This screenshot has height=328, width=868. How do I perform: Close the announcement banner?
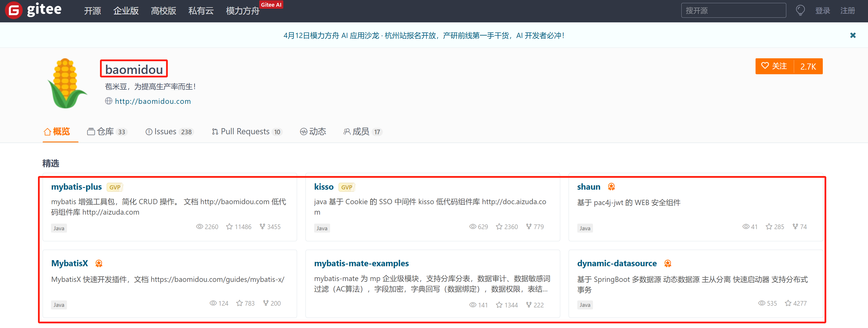tap(853, 35)
